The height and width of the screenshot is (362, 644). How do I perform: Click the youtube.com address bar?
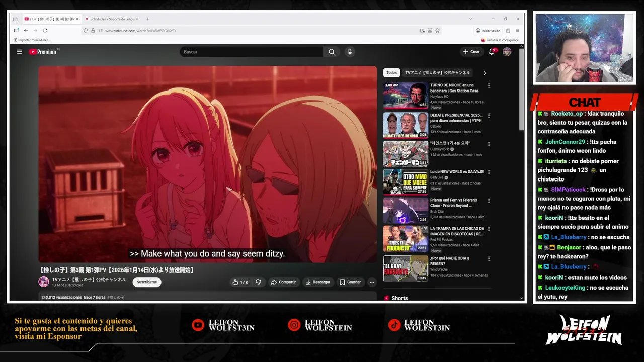(252, 31)
